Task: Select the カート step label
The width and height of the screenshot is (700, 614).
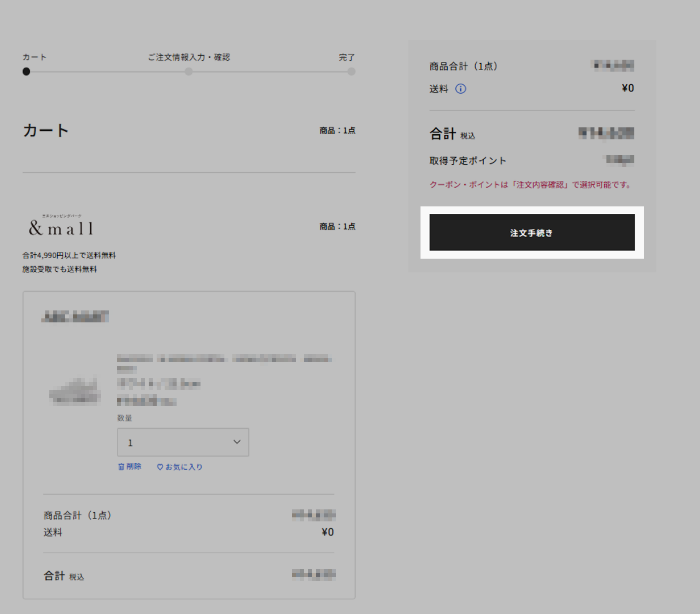Action: [x=34, y=57]
